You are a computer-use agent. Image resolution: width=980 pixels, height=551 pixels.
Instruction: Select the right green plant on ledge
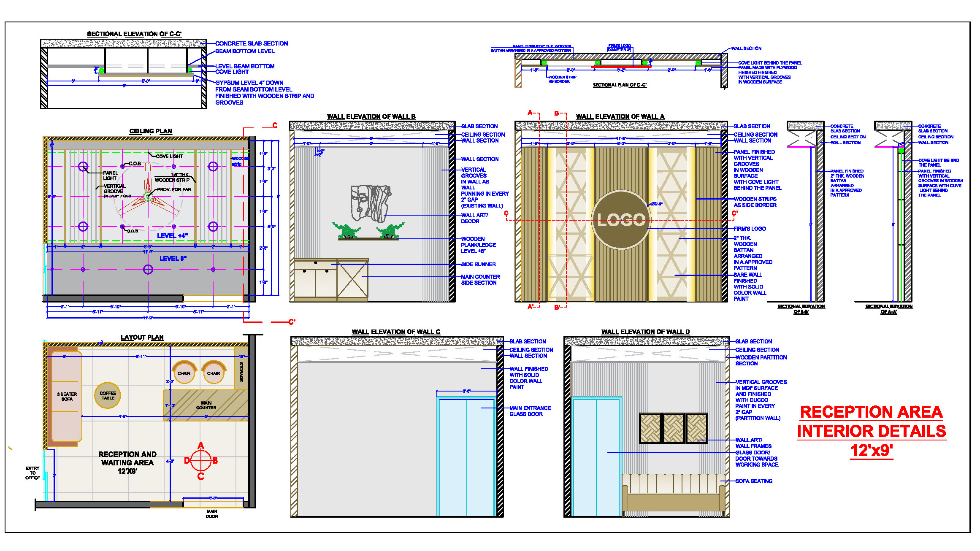point(390,231)
